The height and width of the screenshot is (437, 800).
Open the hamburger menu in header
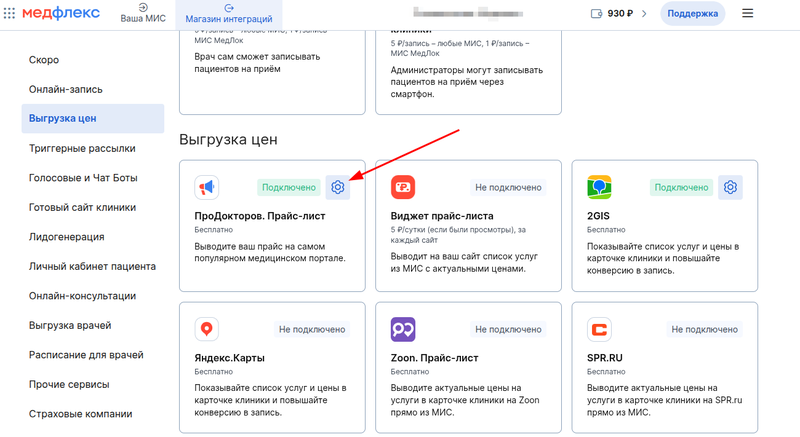747,13
